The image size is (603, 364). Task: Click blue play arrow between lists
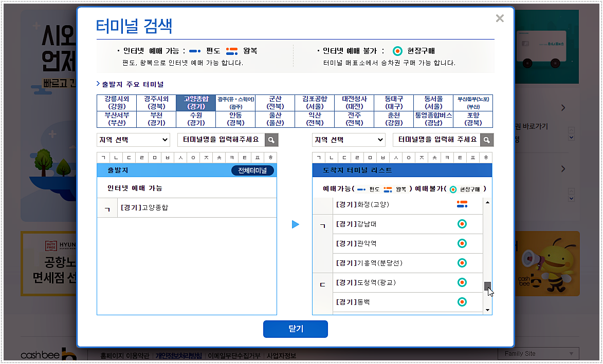[x=295, y=224]
